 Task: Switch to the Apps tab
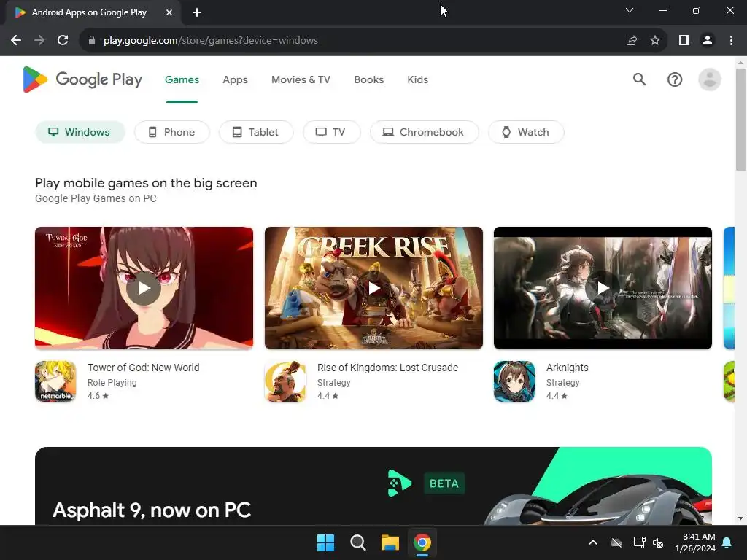tap(236, 79)
